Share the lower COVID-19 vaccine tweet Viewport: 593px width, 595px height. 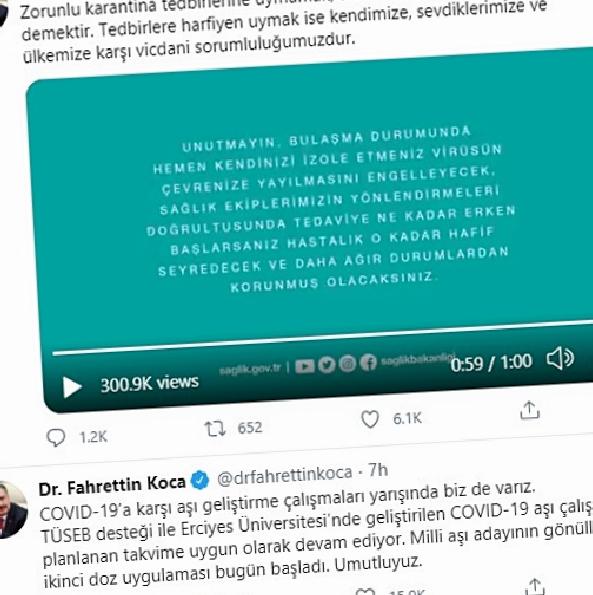tap(533, 587)
